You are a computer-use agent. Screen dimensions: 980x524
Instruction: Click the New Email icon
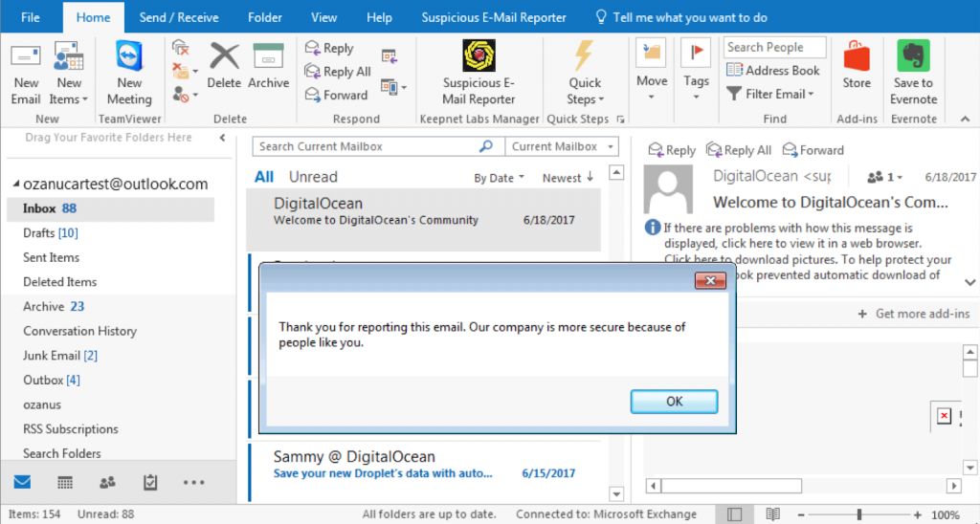[x=26, y=75]
